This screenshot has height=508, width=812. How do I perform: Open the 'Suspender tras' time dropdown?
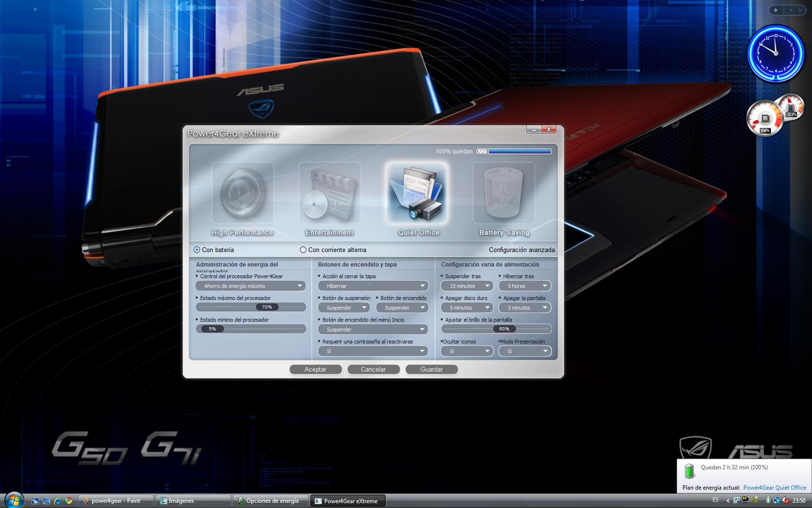coord(466,286)
